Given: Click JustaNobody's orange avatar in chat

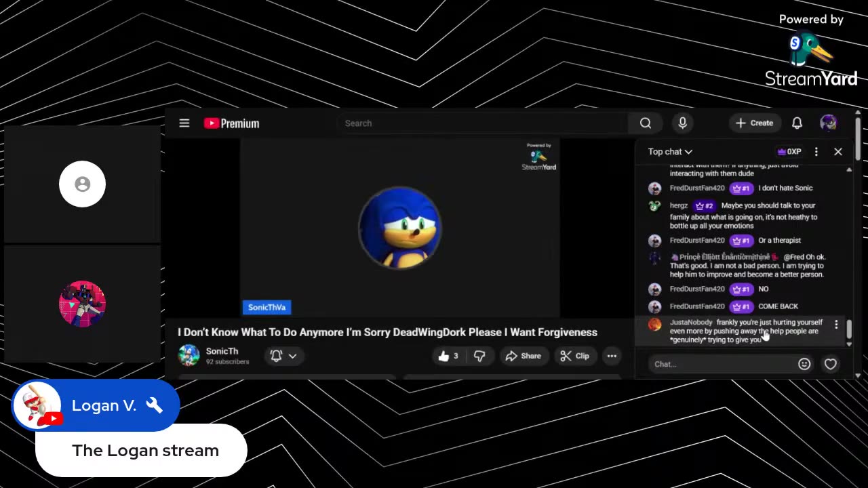Looking at the screenshot, I should (x=654, y=325).
